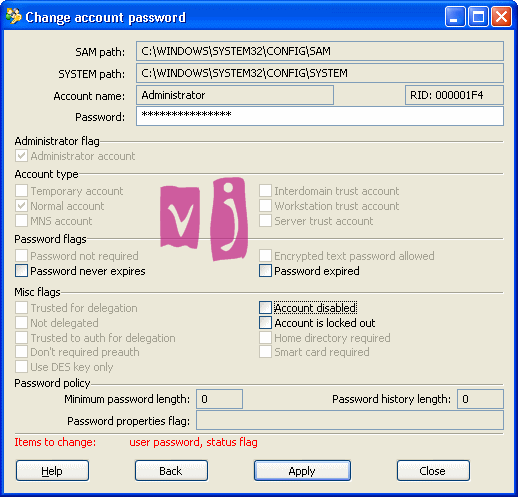Apply the password changes
This screenshot has height=497, width=518.
[302, 471]
